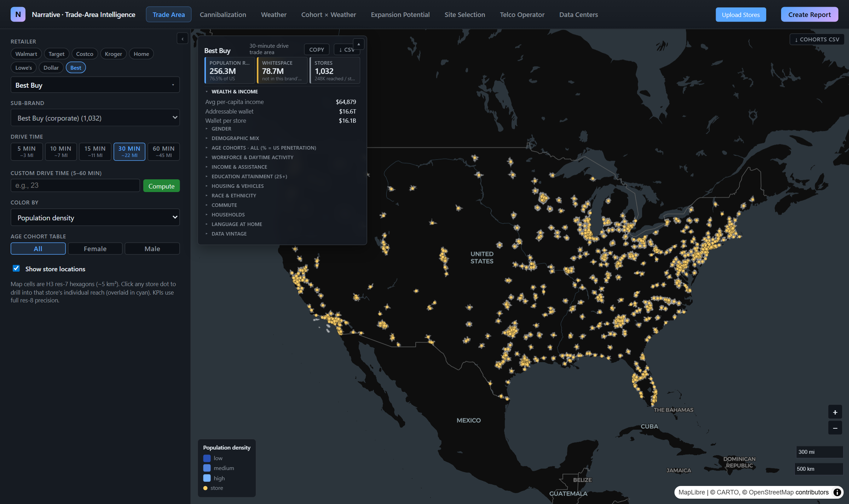849x504 pixels.
Task: Select the Best retailer chip
Action: tap(76, 68)
